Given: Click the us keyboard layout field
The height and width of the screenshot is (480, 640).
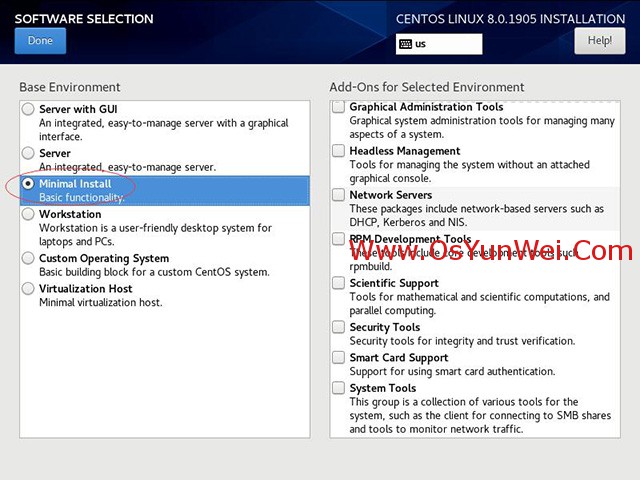Looking at the screenshot, I should click(x=445, y=44).
